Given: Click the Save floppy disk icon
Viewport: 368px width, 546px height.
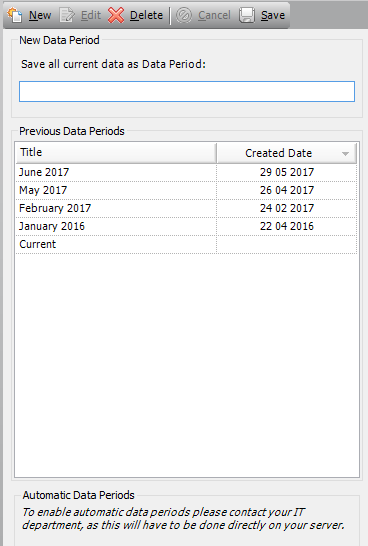Looking at the screenshot, I should point(247,15).
